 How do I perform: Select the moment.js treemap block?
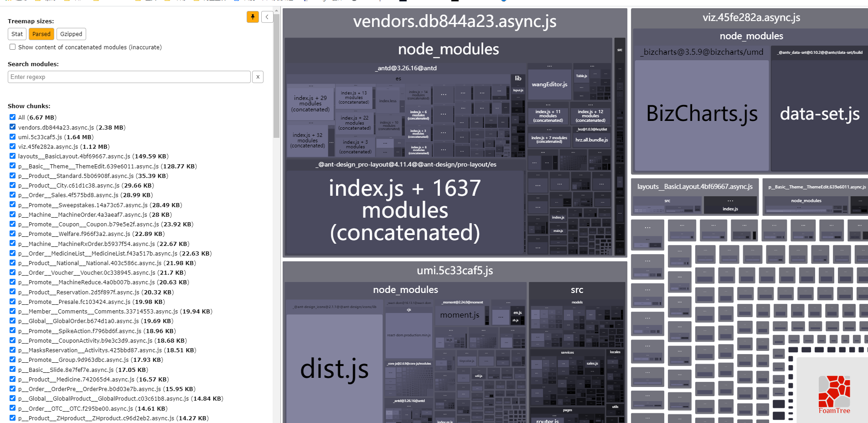click(x=460, y=315)
